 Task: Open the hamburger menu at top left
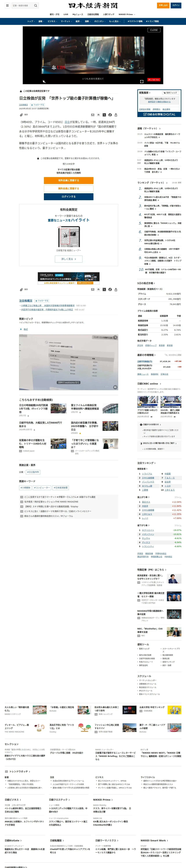(x=7, y=5)
